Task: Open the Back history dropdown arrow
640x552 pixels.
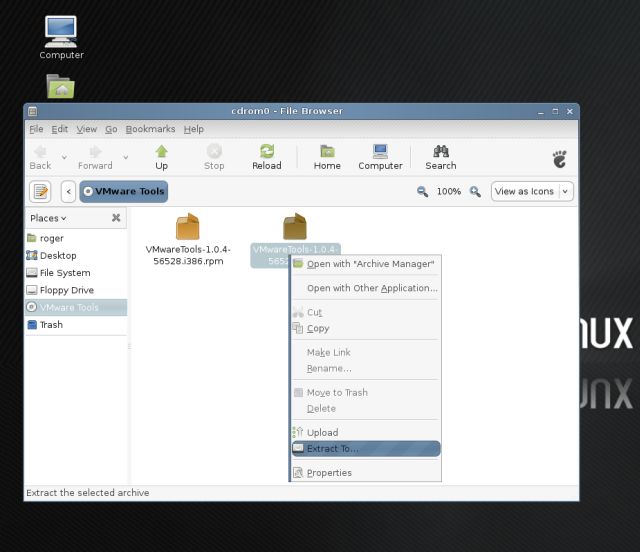Action: tap(64, 158)
